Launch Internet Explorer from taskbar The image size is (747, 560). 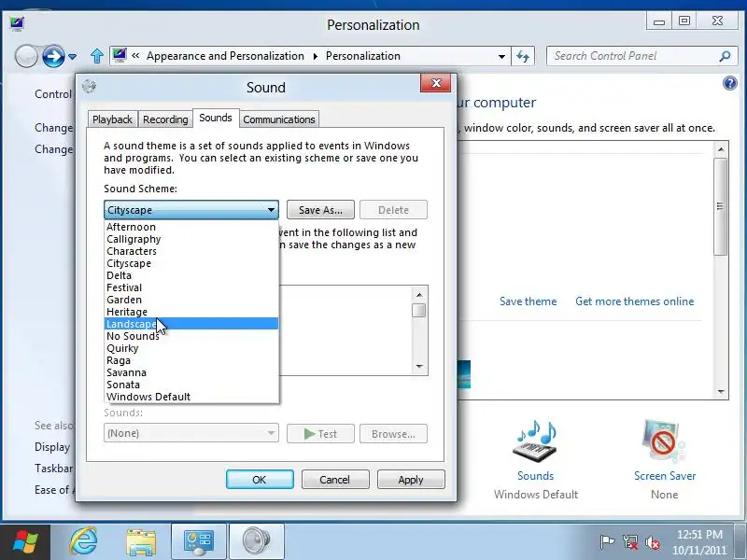(x=84, y=542)
